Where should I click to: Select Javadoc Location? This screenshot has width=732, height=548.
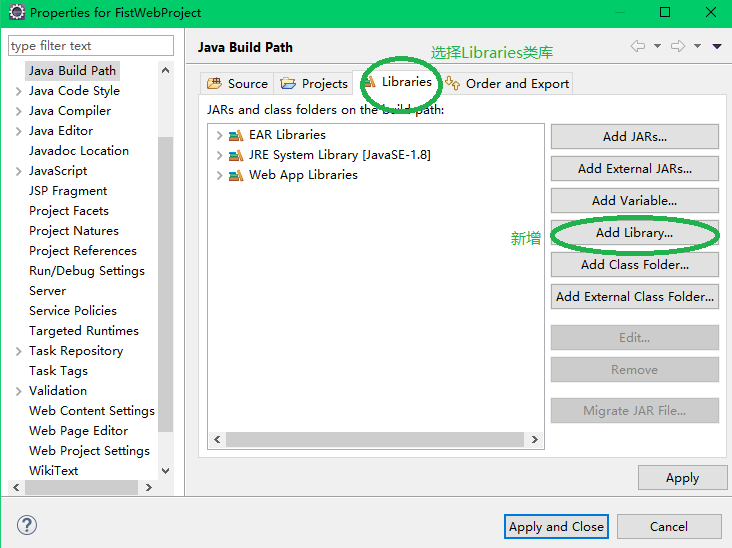[x=79, y=151]
